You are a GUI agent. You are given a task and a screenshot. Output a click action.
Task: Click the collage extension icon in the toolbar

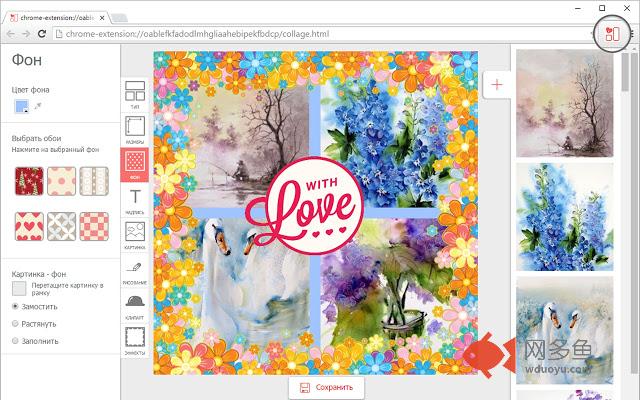pyautogui.click(x=612, y=34)
